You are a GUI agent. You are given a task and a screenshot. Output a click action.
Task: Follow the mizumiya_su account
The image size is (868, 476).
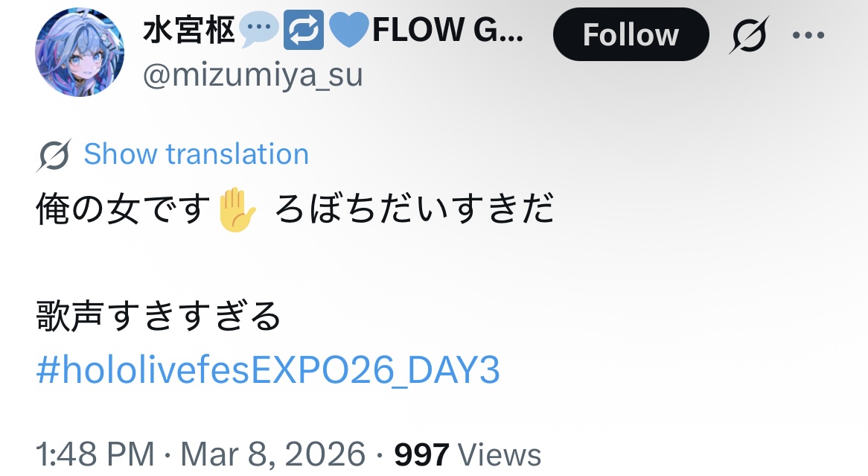631,34
